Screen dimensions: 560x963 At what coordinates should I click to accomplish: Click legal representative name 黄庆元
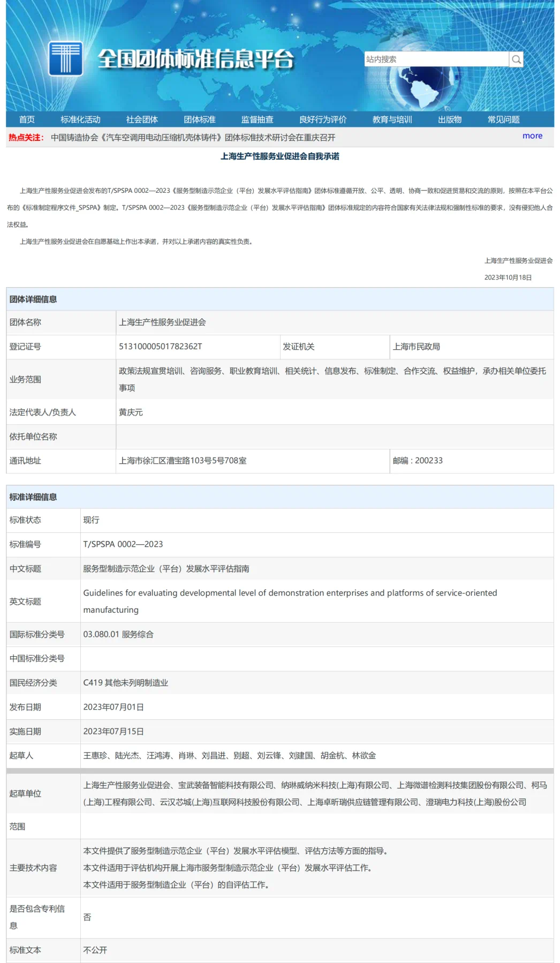coord(131,412)
